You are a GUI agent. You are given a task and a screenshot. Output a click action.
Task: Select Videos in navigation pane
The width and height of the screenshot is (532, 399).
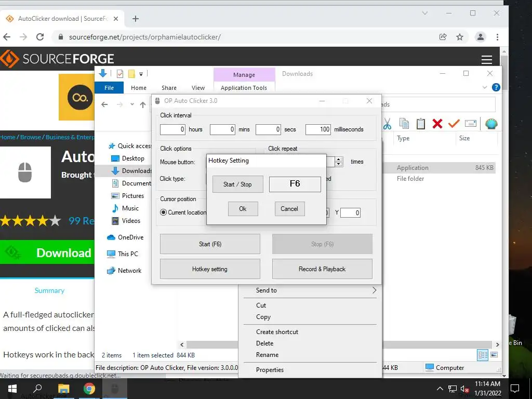coord(126,221)
